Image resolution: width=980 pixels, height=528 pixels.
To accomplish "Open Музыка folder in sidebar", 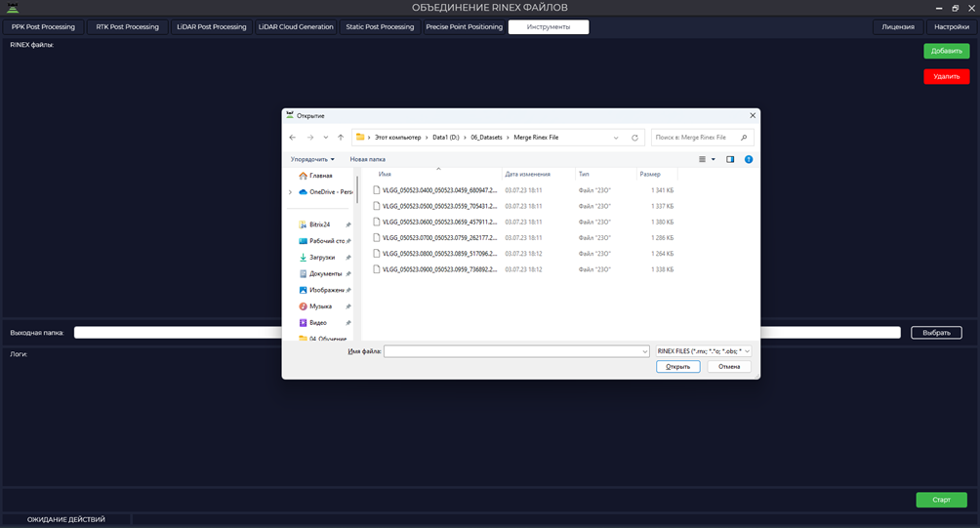I will [315, 306].
